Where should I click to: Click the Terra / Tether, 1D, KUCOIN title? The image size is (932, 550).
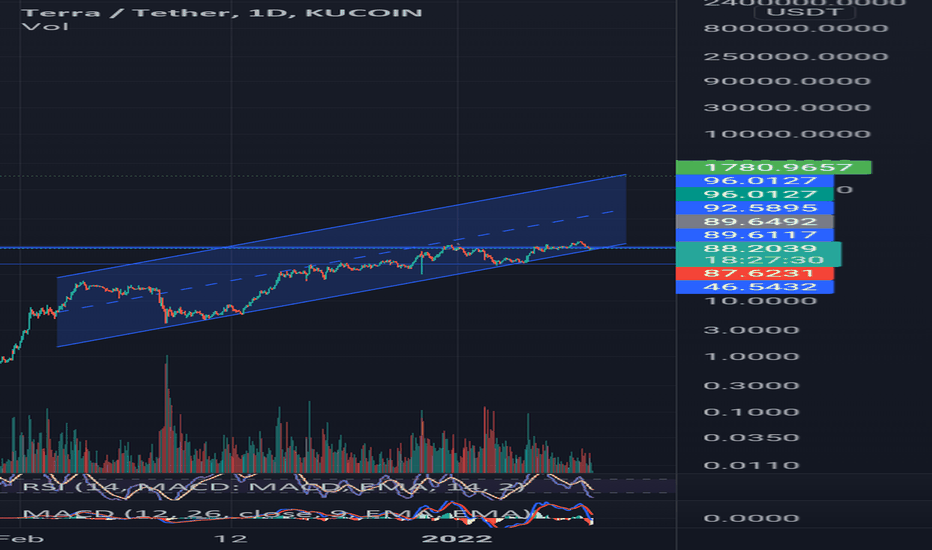tap(222, 12)
